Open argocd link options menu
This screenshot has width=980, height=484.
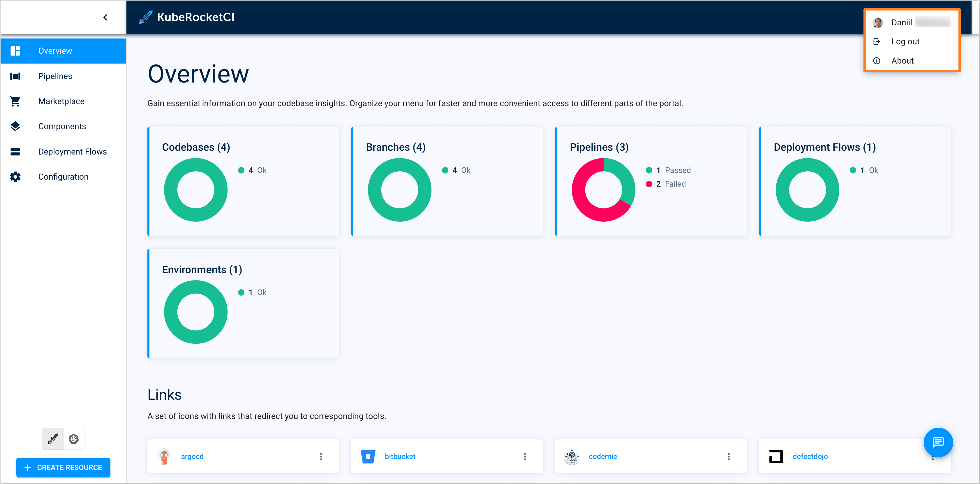point(321,456)
